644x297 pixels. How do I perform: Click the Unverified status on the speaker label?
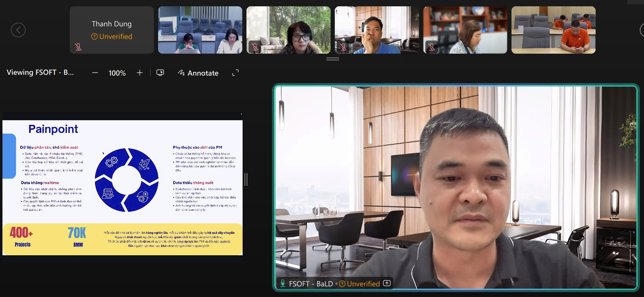point(360,284)
